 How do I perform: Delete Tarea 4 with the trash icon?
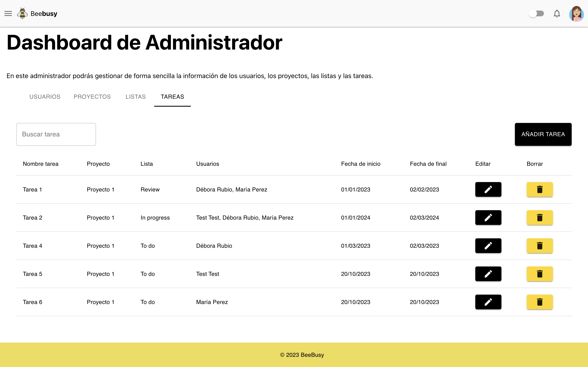[540, 246]
